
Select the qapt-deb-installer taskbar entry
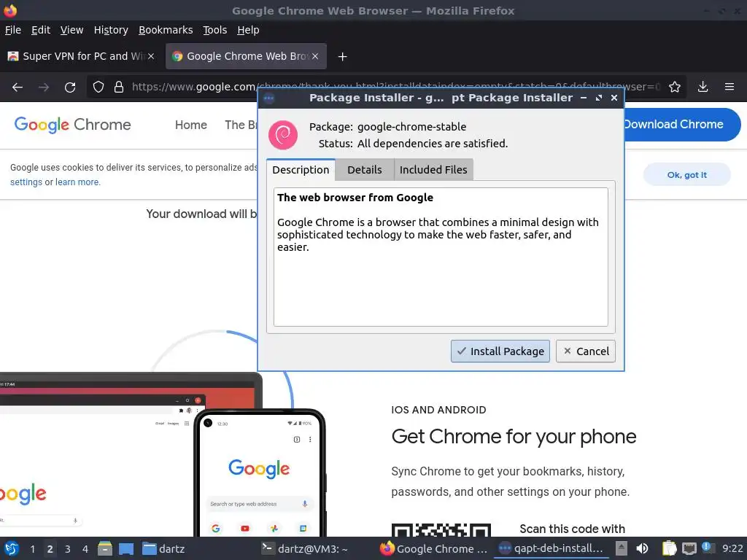tap(551, 549)
